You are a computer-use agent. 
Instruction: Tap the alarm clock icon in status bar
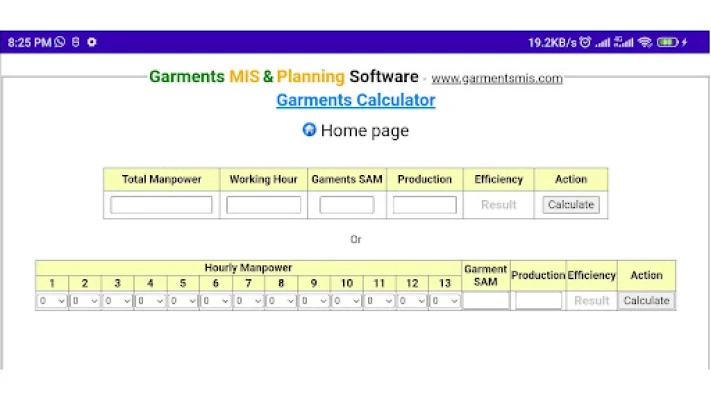585,42
